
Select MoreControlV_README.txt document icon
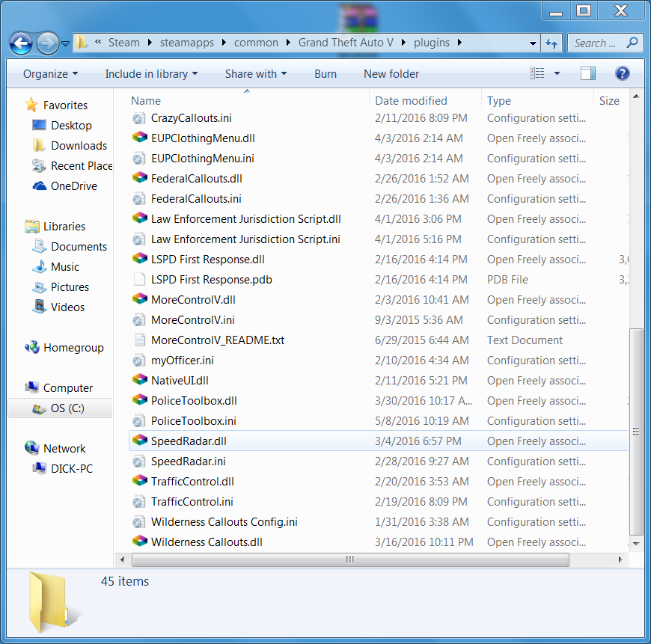pyautogui.click(x=139, y=340)
